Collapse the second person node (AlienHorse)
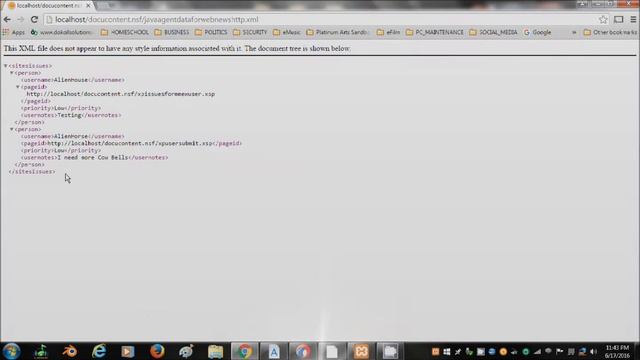Image resolution: width=640 pixels, height=360 pixels. click(x=12, y=129)
